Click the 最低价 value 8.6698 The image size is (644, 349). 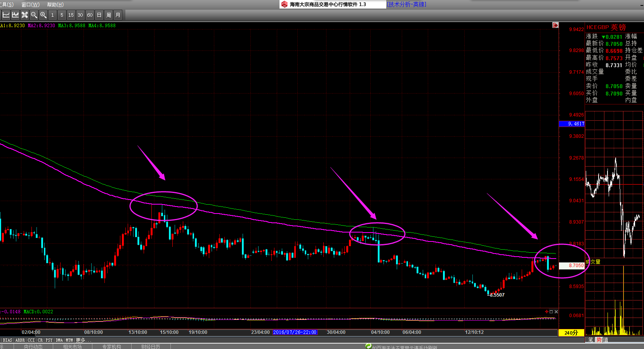(614, 51)
